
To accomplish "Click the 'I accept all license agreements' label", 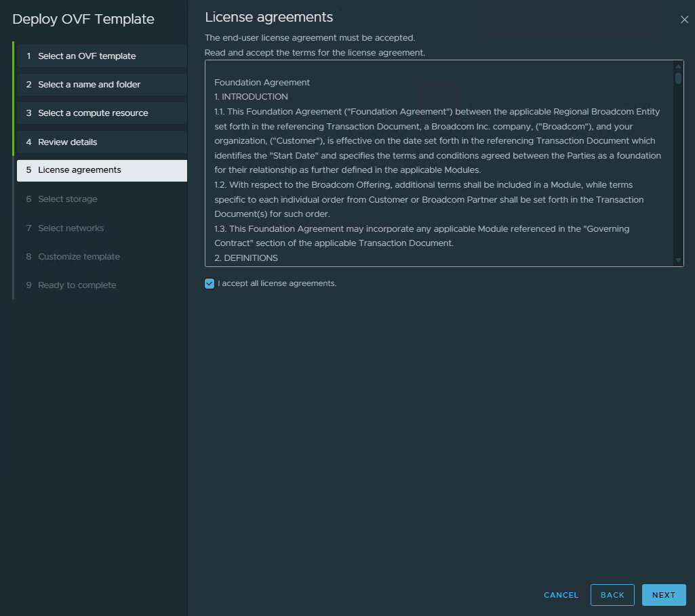I will 277,283.
